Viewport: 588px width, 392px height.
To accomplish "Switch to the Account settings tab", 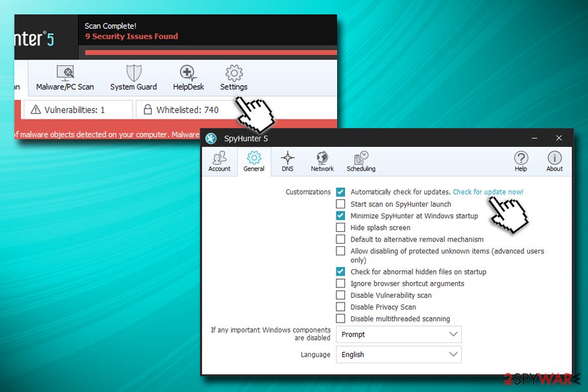I will [x=220, y=161].
